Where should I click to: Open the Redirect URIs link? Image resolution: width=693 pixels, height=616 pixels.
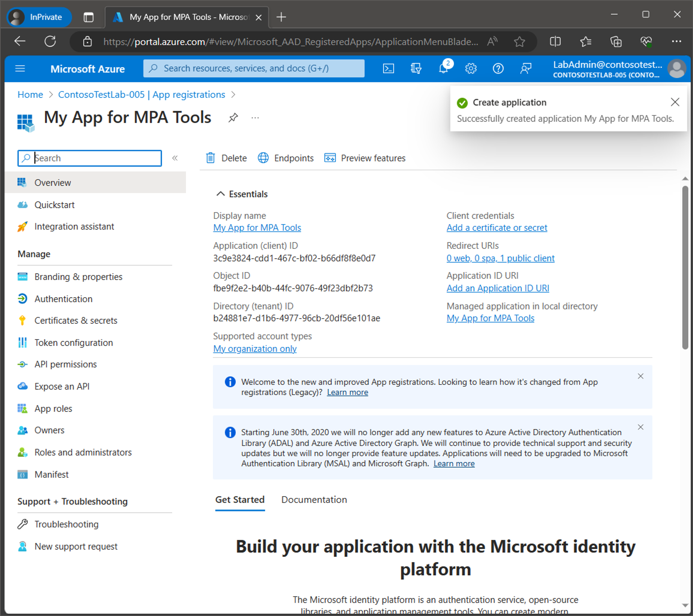pyautogui.click(x=500, y=258)
